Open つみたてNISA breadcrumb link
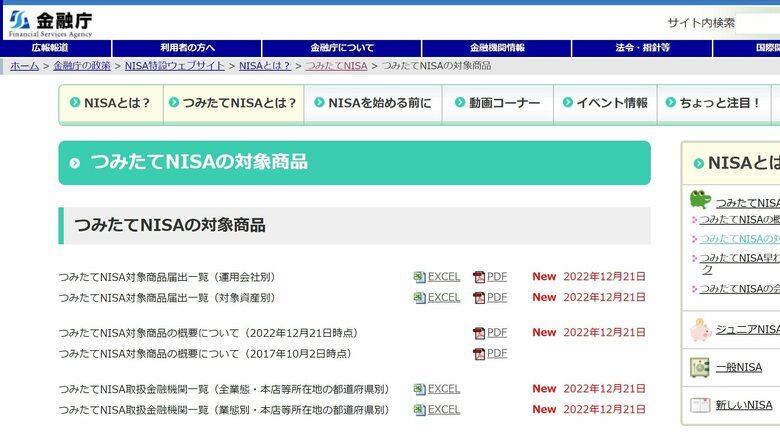Screen dimensions: 780x439 [336, 66]
